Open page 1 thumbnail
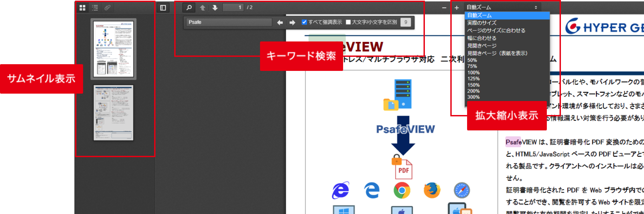The width and height of the screenshot is (644, 214). (x=113, y=49)
